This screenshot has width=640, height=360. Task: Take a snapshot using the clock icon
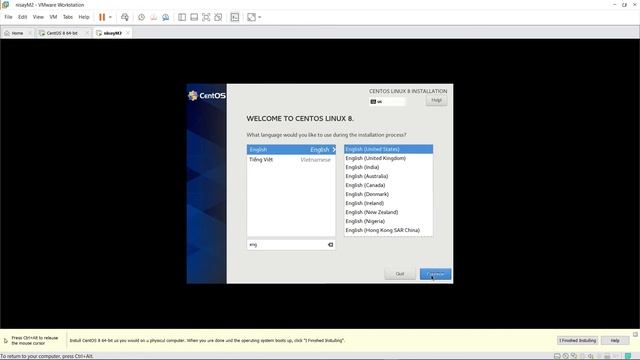coord(141,17)
